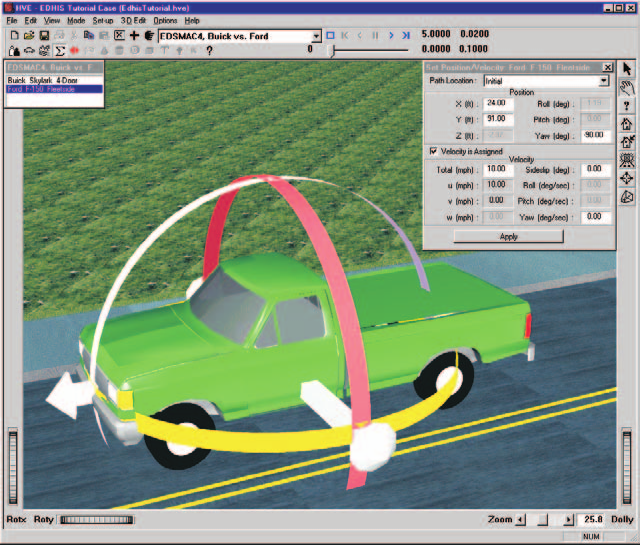The height and width of the screenshot is (545, 640).
Task: Click the playback time slider
Action: tap(370, 50)
